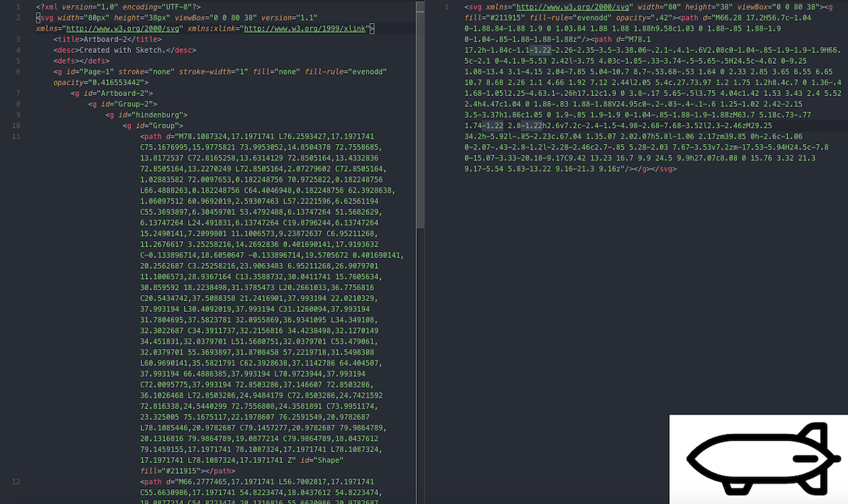848x504 pixels.
Task: Click line number 12 in left pane gutter
Action: coord(17,480)
